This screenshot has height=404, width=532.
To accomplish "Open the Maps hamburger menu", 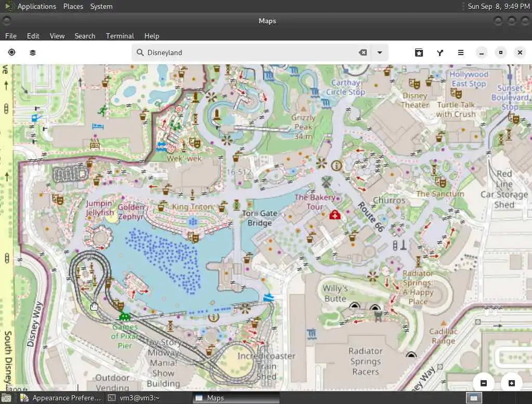I will [x=461, y=52].
